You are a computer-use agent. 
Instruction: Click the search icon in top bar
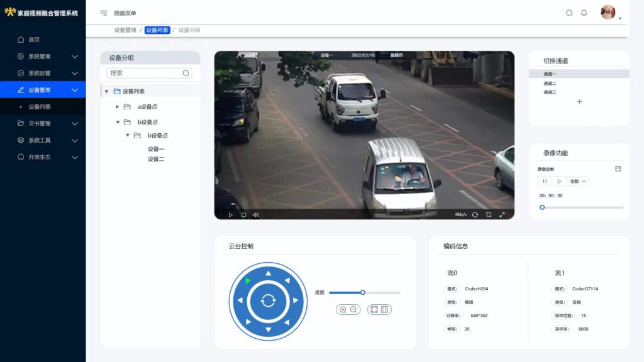point(569,13)
